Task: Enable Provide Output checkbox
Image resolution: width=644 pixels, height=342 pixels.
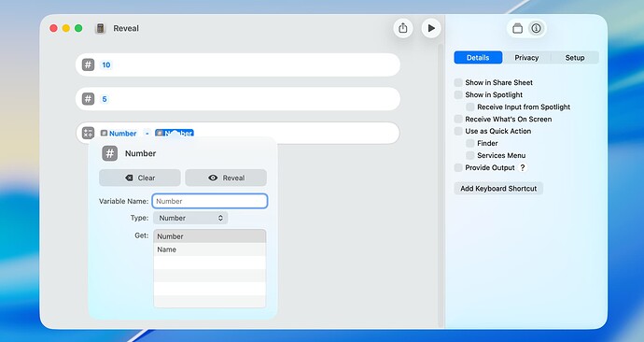Action: [x=458, y=167]
